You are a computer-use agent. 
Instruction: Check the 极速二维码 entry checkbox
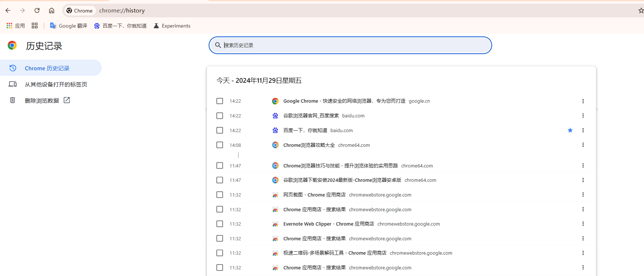(220, 253)
